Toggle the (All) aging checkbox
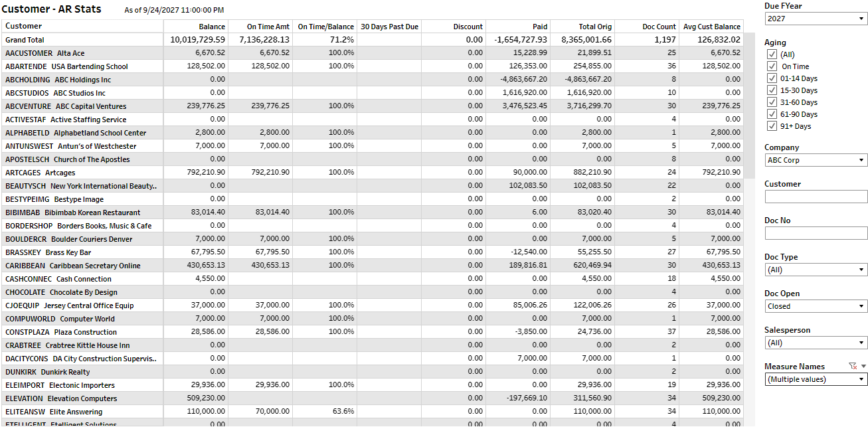The width and height of the screenshot is (868, 427). 772,54
